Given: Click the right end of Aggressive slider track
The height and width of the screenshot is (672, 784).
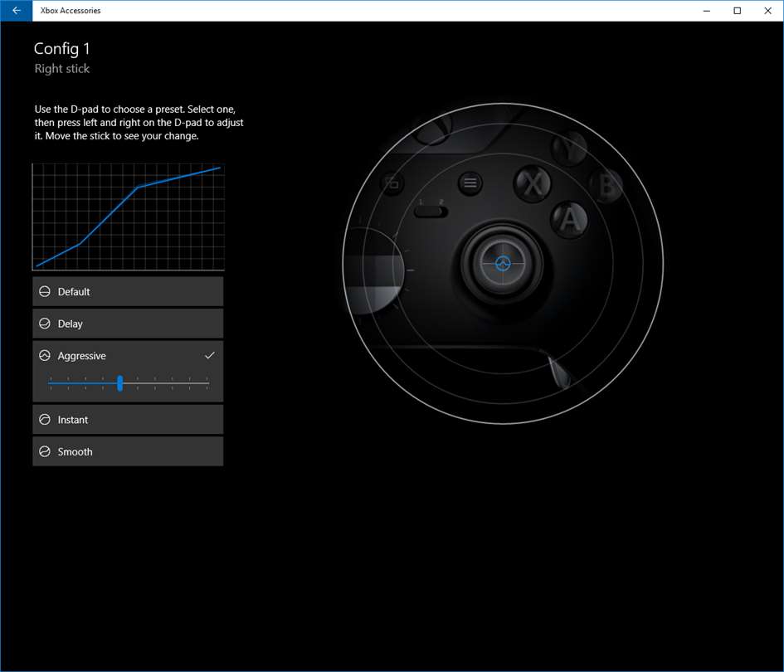Looking at the screenshot, I should [207, 383].
